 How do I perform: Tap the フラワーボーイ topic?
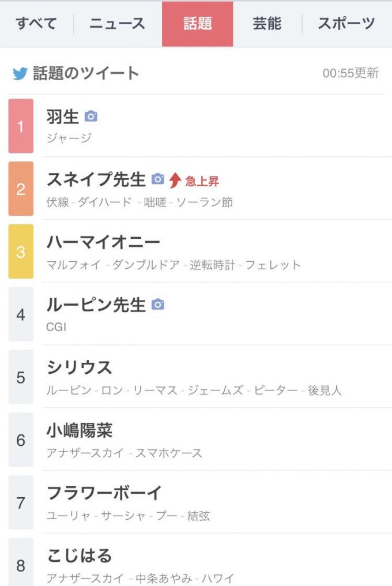[x=104, y=493]
